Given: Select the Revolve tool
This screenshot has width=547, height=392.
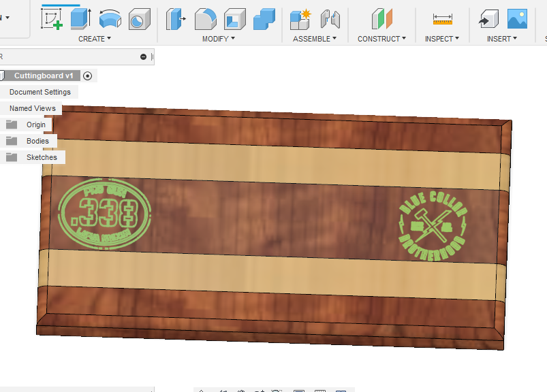Looking at the screenshot, I should coord(110,19).
